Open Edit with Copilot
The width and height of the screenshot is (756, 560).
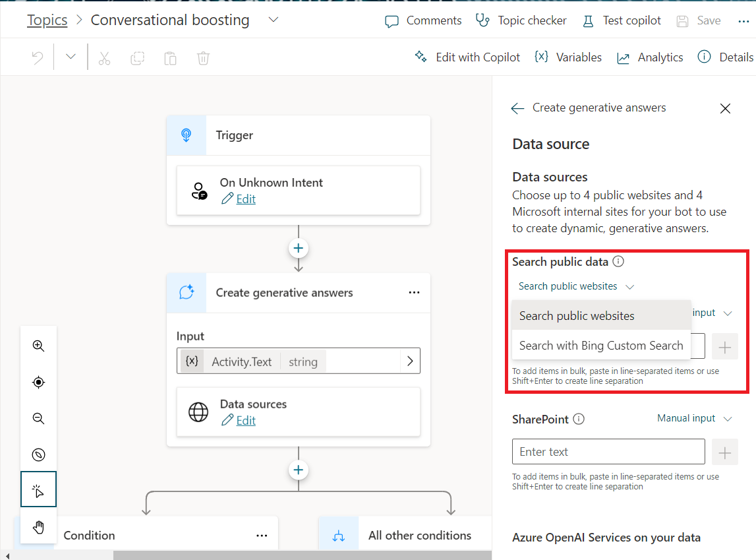(x=467, y=57)
